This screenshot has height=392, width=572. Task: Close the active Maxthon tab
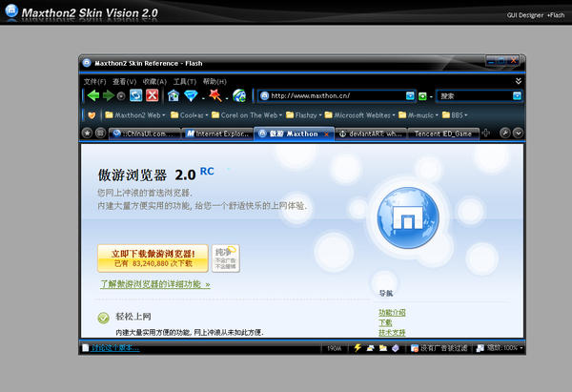(326, 134)
